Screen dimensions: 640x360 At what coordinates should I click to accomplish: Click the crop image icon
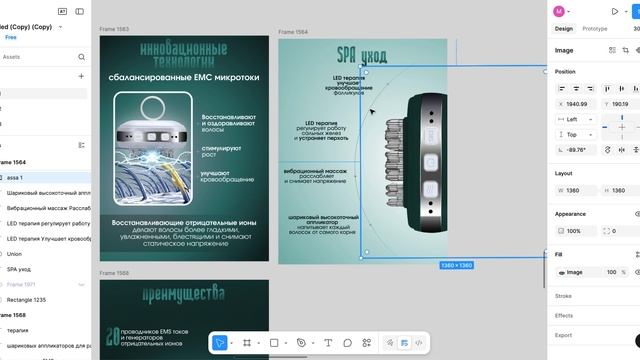point(625,50)
